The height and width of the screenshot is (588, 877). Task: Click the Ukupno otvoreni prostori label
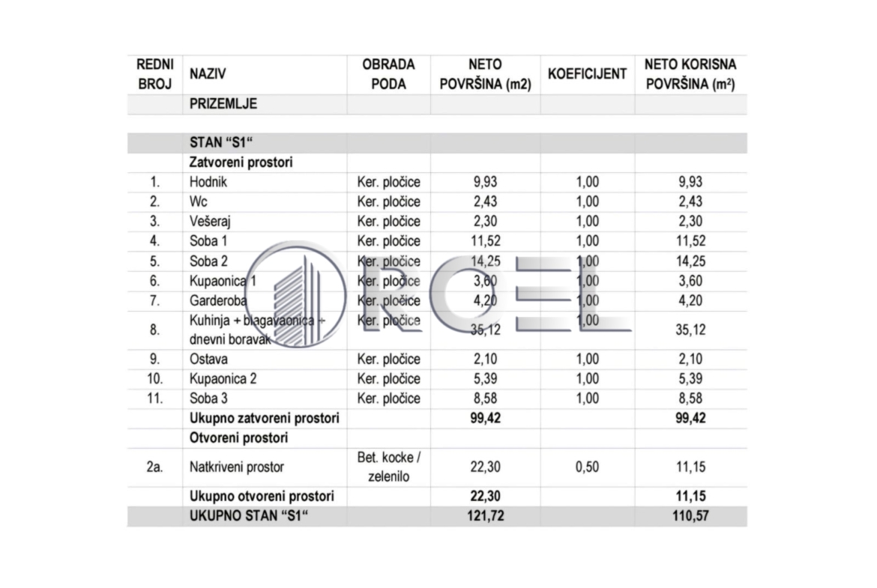tap(262, 497)
